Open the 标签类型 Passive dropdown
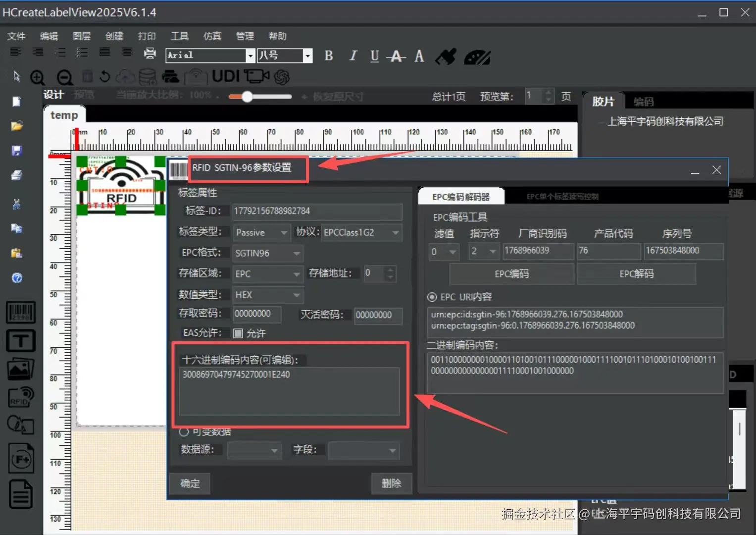The width and height of the screenshot is (756, 535). [x=261, y=232]
